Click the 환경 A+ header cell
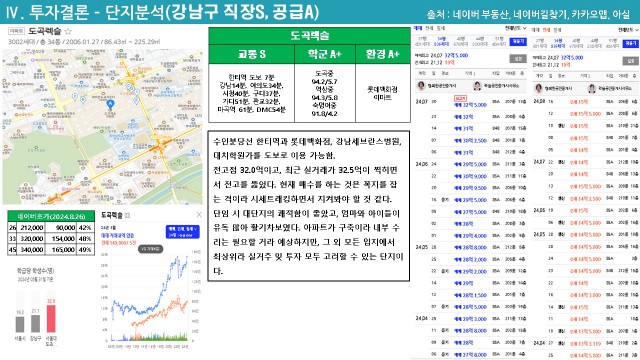Screen dimensions: 640x360 (x=383, y=54)
